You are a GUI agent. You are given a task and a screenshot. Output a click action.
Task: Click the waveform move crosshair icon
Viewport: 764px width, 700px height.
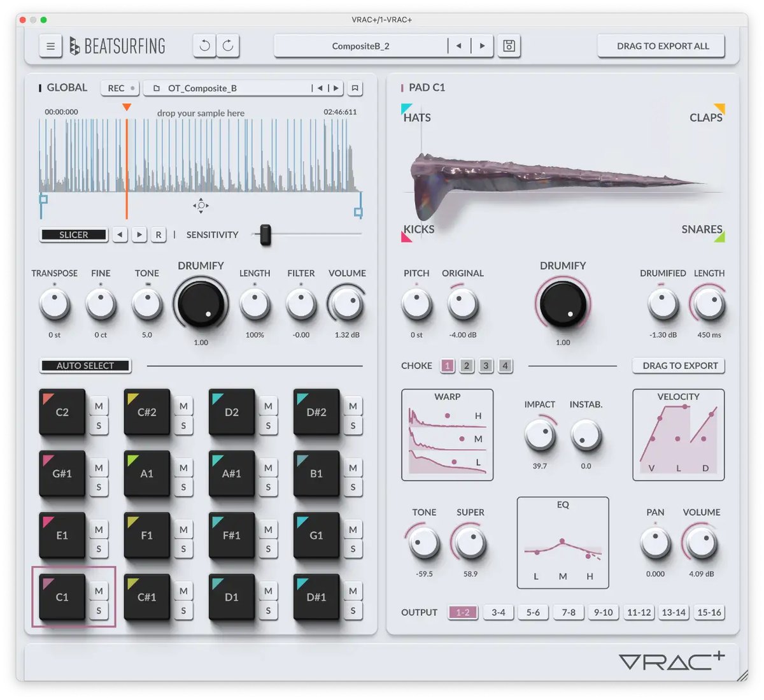(x=201, y=205)
